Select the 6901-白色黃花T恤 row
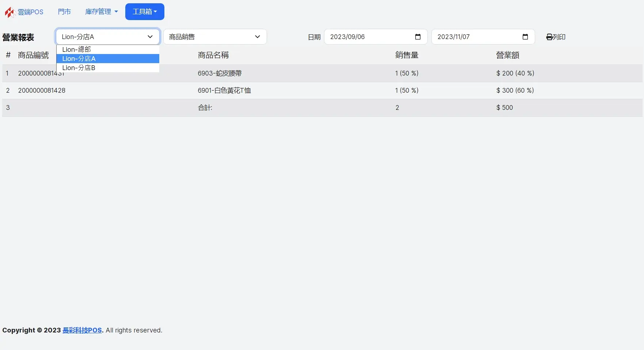 tap(224, 91)
